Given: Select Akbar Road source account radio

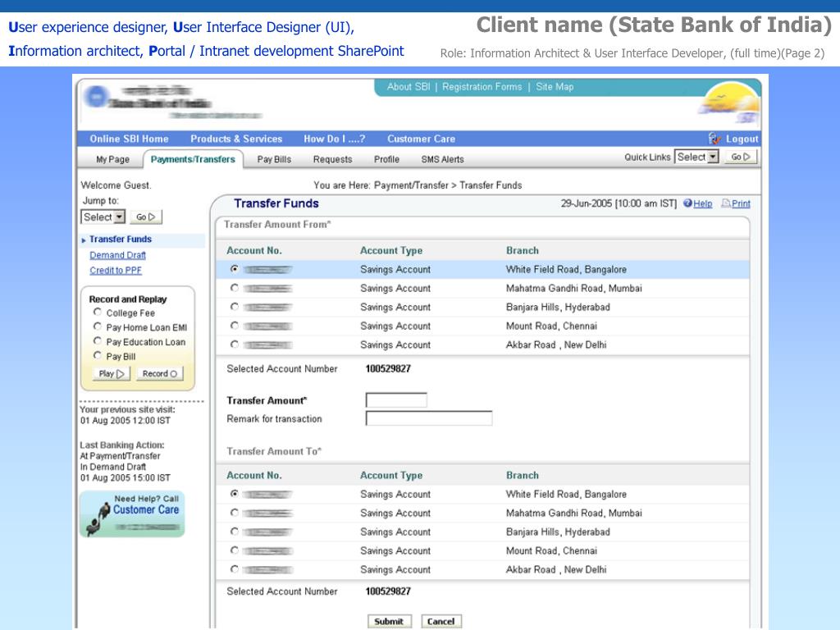Looking at the screenshot, I should click(234, 344).
